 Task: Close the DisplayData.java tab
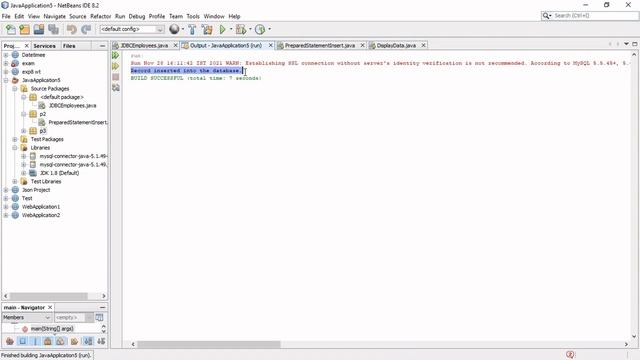tap(423, 45)
